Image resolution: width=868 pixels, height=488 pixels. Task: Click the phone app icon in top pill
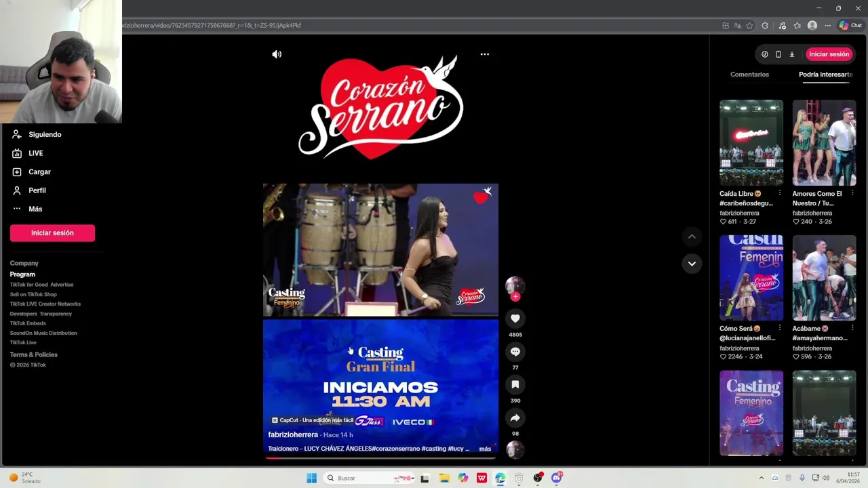778,54
